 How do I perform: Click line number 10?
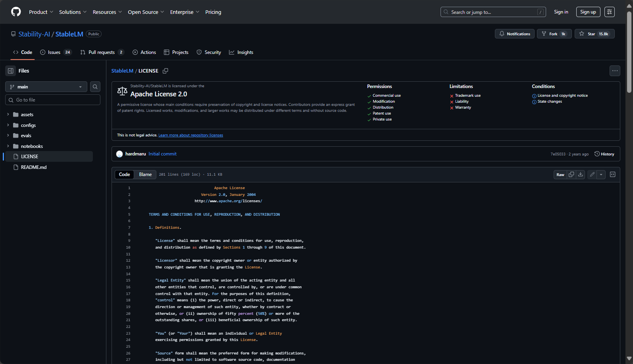[x=128, y=247]
